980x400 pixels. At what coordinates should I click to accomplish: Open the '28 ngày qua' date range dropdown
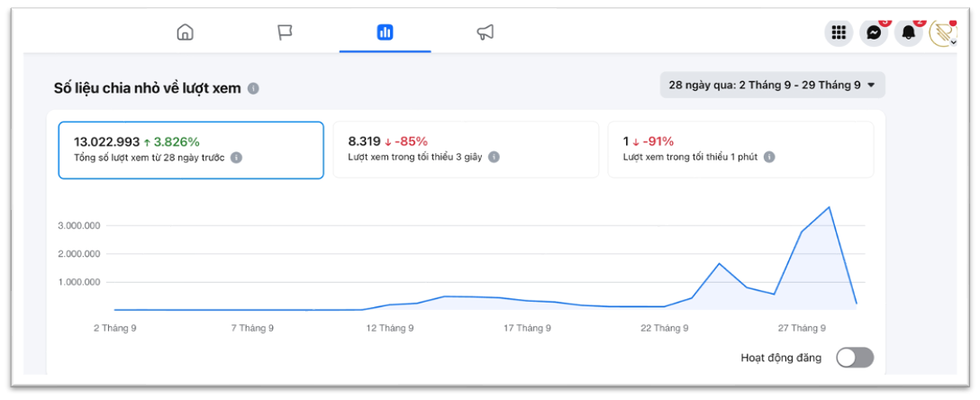click(x=773, y=85)
